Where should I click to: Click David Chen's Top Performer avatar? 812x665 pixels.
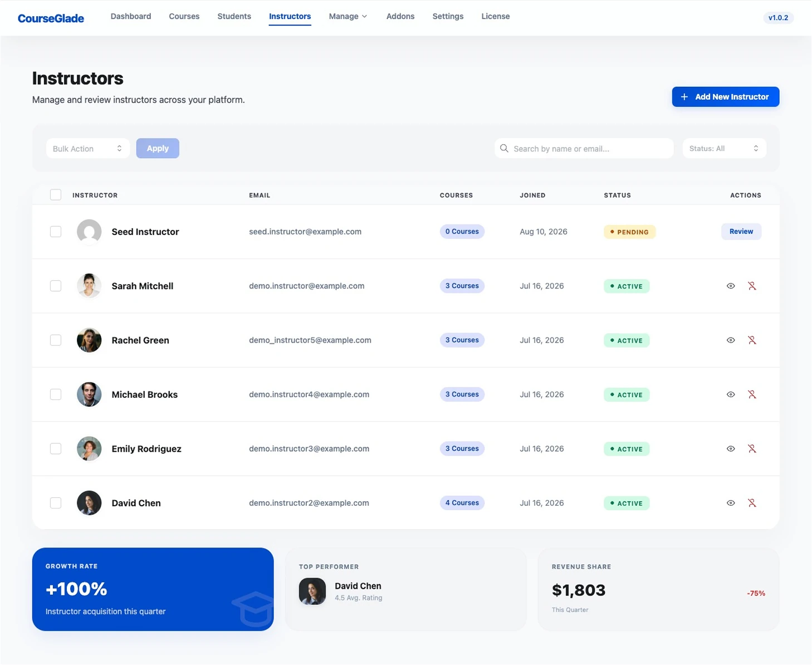pos(312,591)
